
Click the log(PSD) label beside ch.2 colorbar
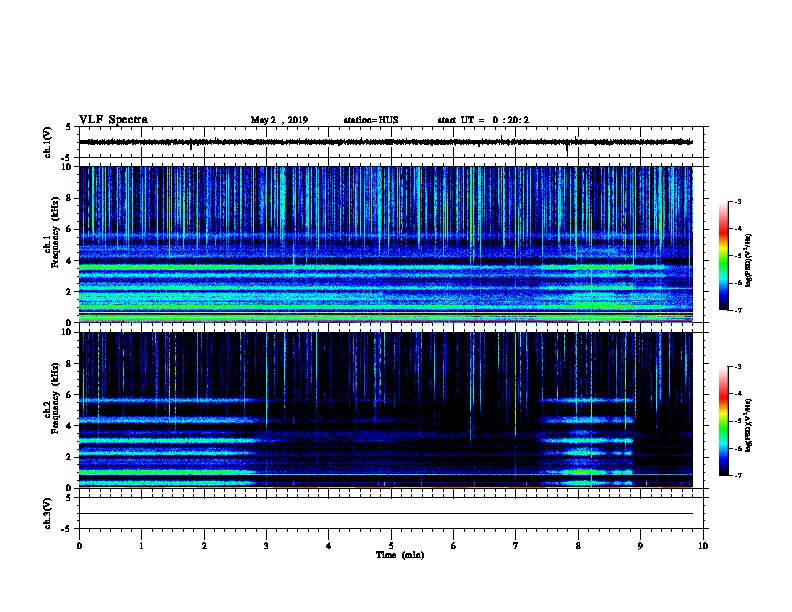pos(749,425)
